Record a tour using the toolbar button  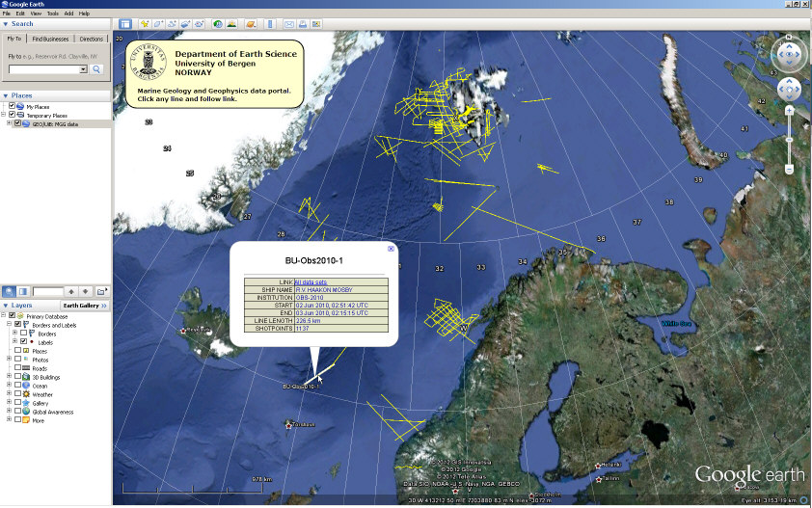pos(199,24)
